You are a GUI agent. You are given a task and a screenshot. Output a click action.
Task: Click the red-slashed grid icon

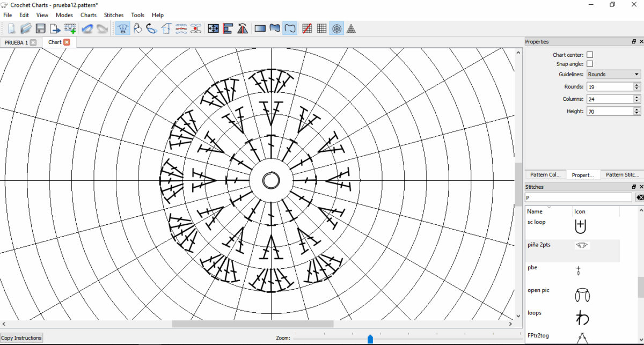[x=307, y=28]
